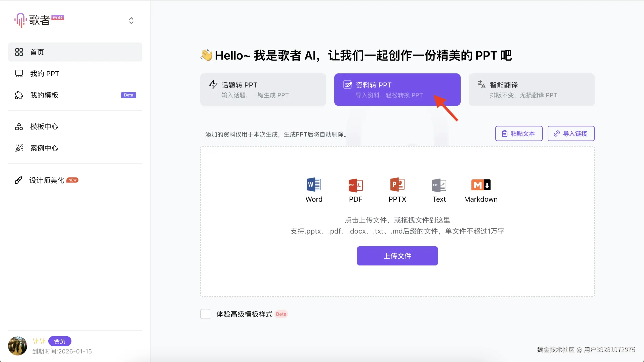This screenshot has height=362, width=644.
Task: Click the 粘贴文本 button
Action: (519, 133)
